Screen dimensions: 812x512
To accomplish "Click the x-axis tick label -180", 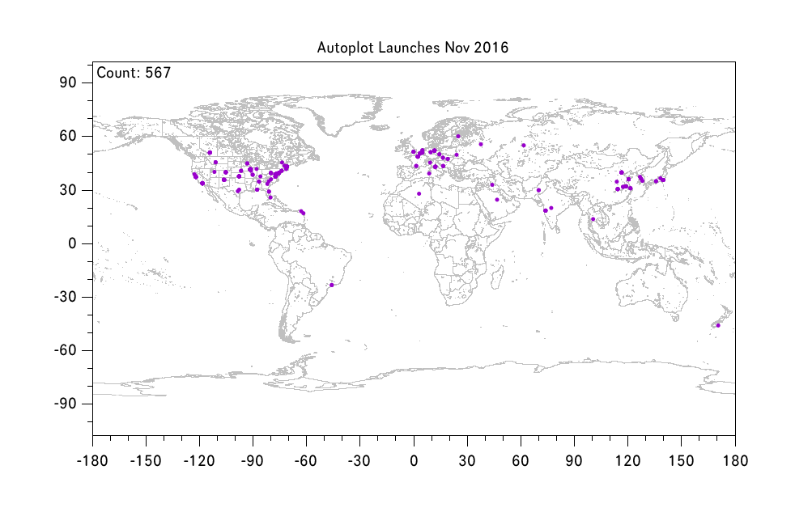I will [x=93, y=461].
